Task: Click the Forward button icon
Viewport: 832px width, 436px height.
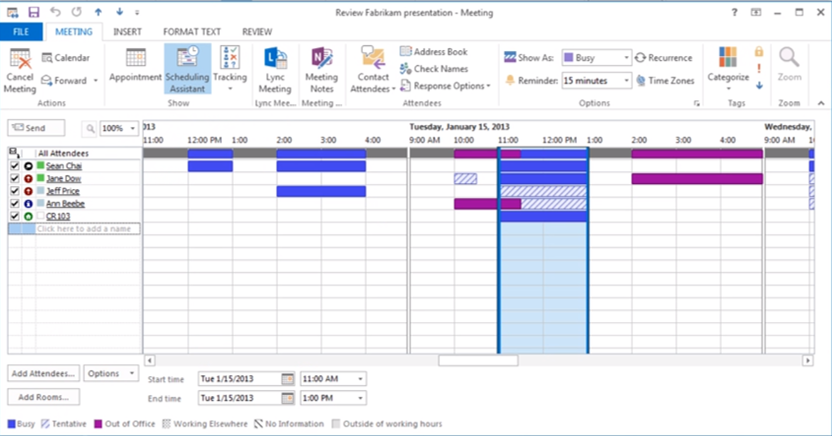Action: point(47,81)
